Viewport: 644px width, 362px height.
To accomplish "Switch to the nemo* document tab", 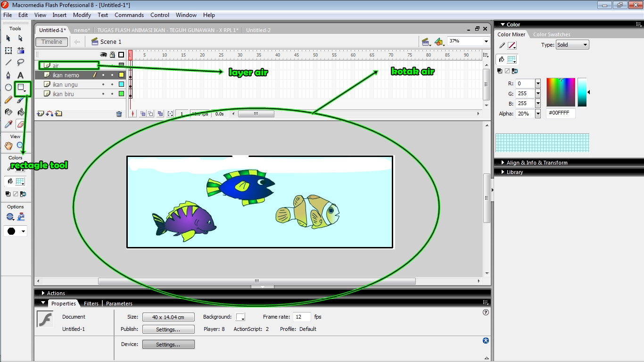I will click(82, 30).
